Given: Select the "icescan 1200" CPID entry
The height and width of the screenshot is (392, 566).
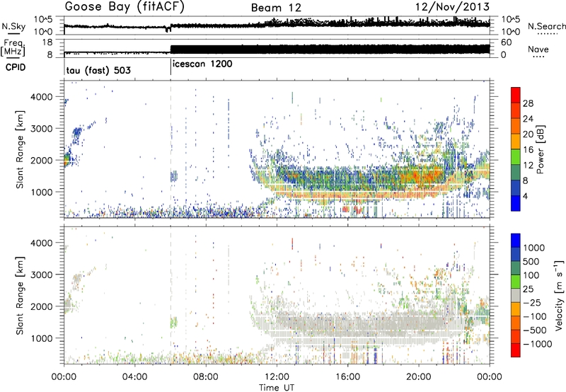Looking at the screenshot, I should 202,64.
